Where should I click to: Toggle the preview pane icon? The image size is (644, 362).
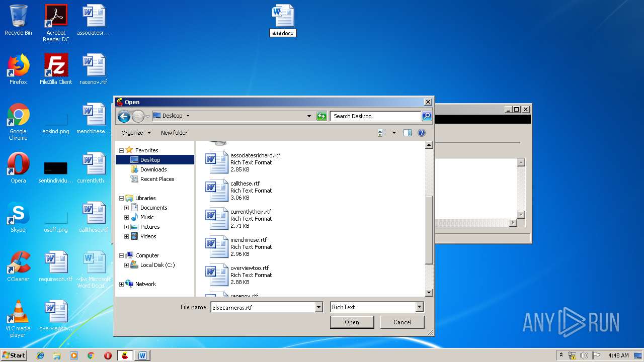[408, 133]
